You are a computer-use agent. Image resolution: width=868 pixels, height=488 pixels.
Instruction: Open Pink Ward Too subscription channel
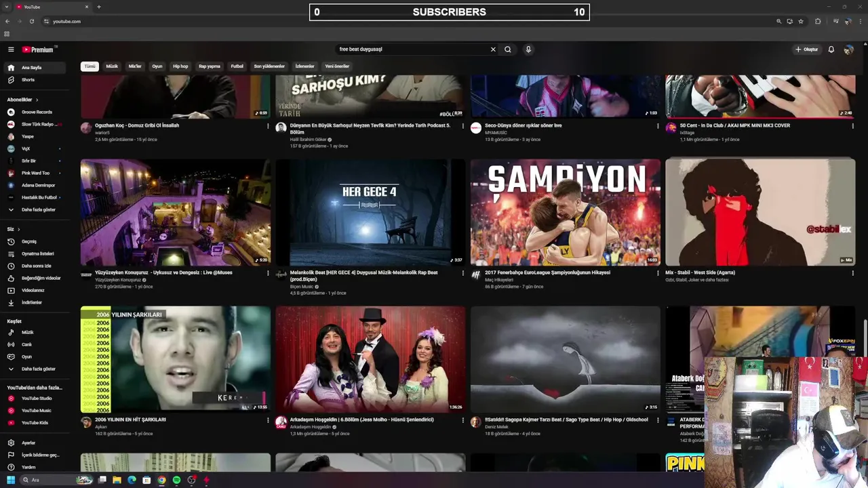pos(35,173)
